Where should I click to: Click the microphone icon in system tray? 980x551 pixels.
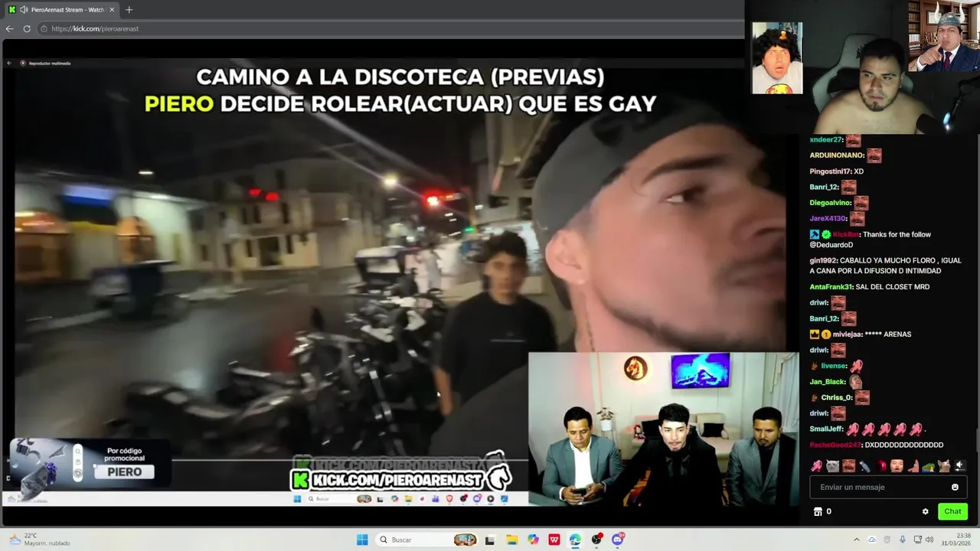[903, 540]
